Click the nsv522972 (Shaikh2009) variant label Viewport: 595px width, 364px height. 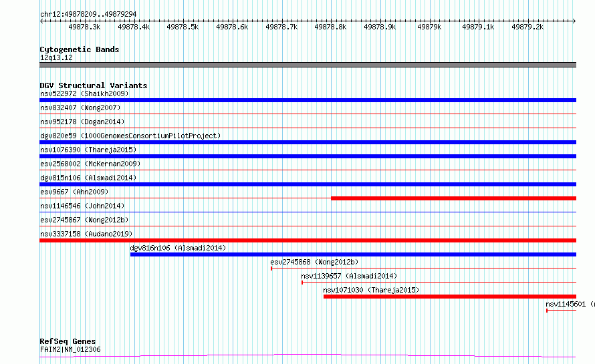pos(84,94)
